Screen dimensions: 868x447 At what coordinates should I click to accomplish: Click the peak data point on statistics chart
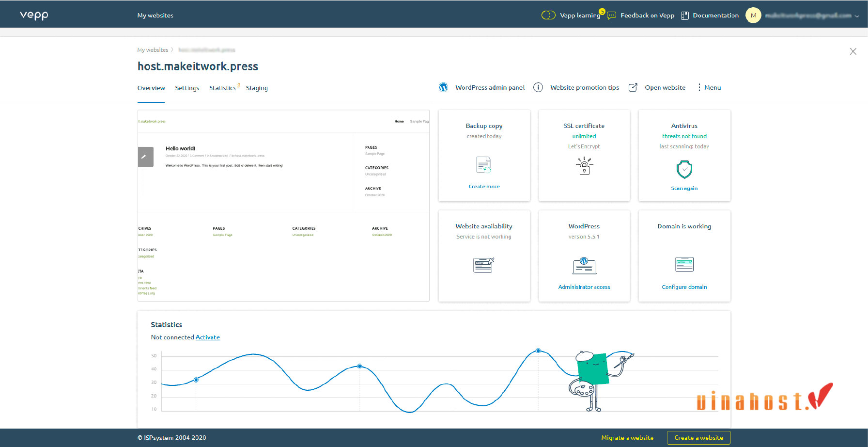tap(538, 351)
